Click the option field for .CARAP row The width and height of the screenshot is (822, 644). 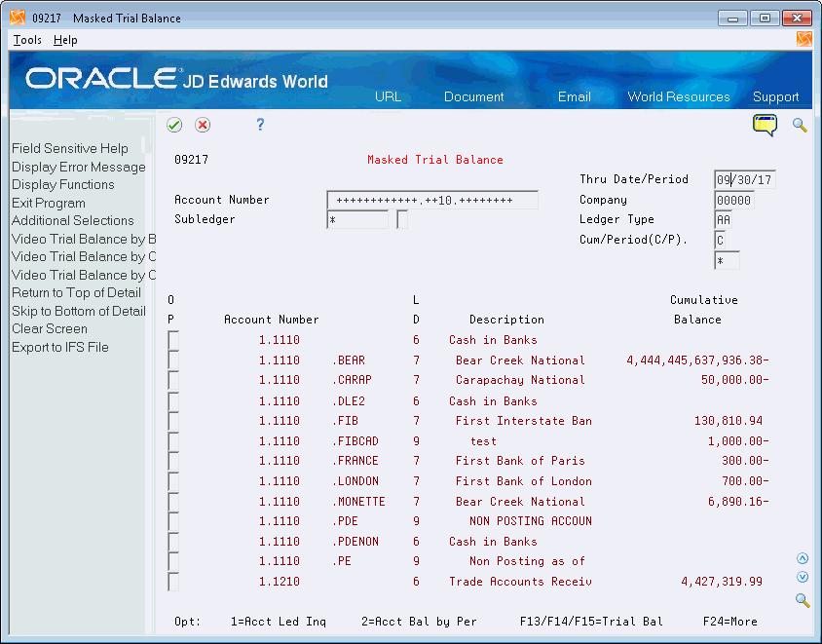[173, 380]
